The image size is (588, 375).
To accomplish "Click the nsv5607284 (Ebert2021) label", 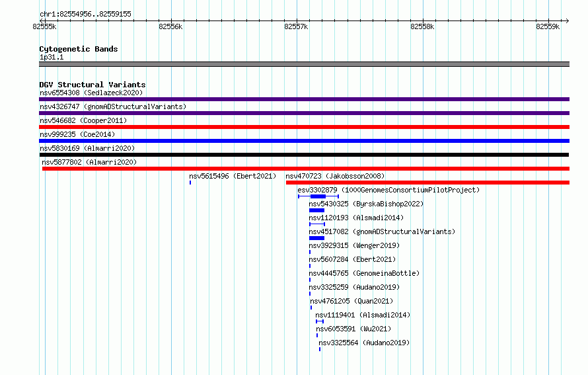I will click(x=352, y=259).
